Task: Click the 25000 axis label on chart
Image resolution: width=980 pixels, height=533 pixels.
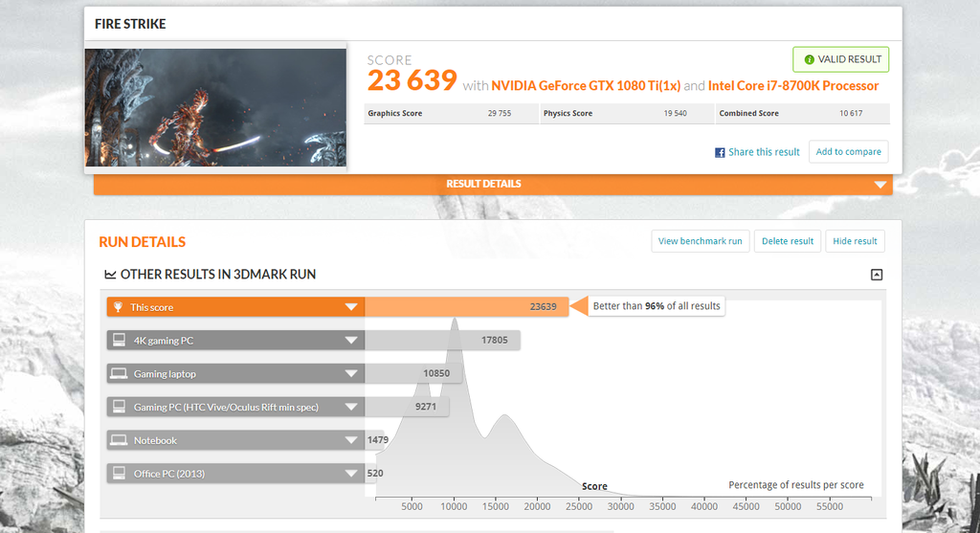Action: (579, 507)
